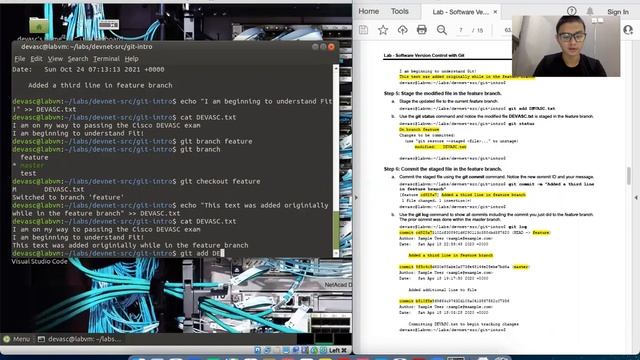Print the PDF using the printer icon
The height and width of the screenshot is (360, 640).
point(422,29)
